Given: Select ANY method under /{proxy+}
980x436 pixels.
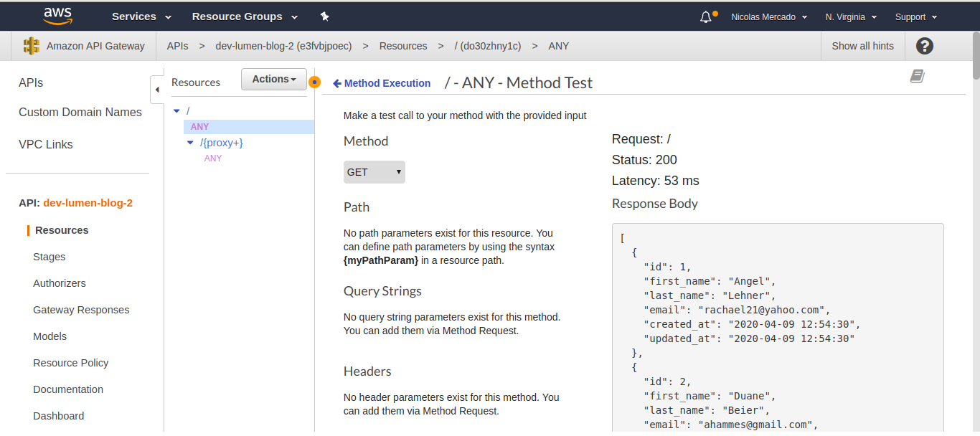Looking at the screenshot, I should [x=213, y=158].
